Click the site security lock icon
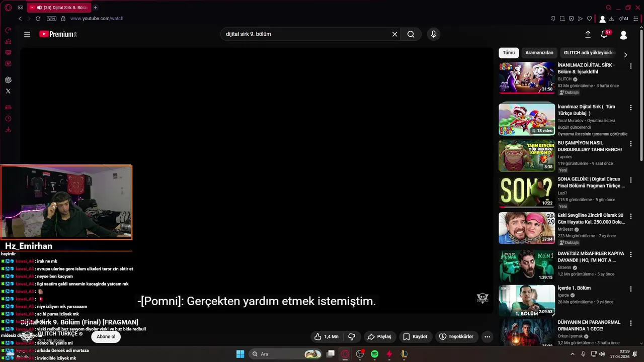Viewport: 644px width, 362px height. (63, 19)
